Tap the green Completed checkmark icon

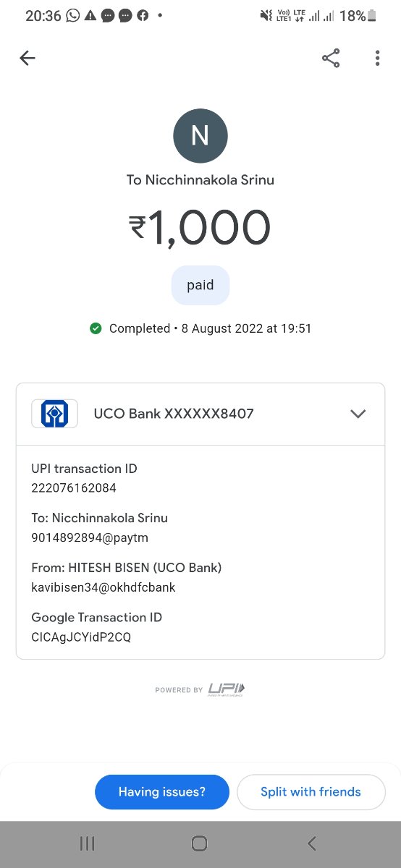tap(96, 328)
